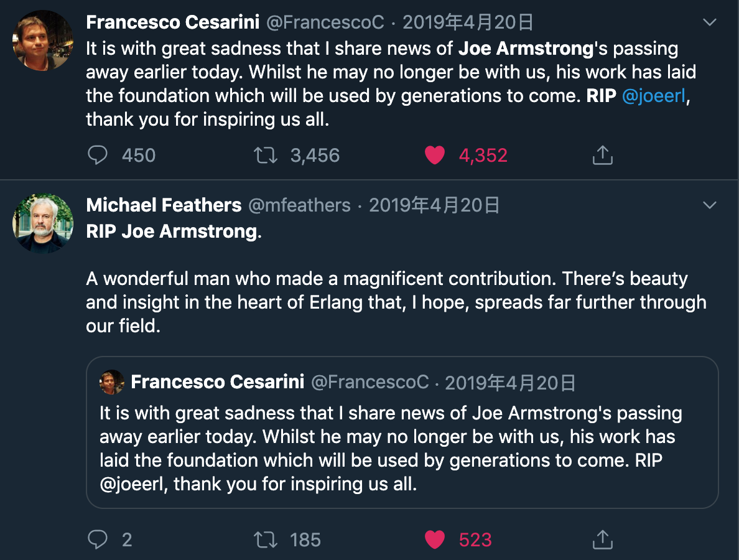Unlike Francesco Cesarini's tweet with 4,352 likes
This screenshot has width=739, height=560.
pyautogui.click(x=435, y=155)
